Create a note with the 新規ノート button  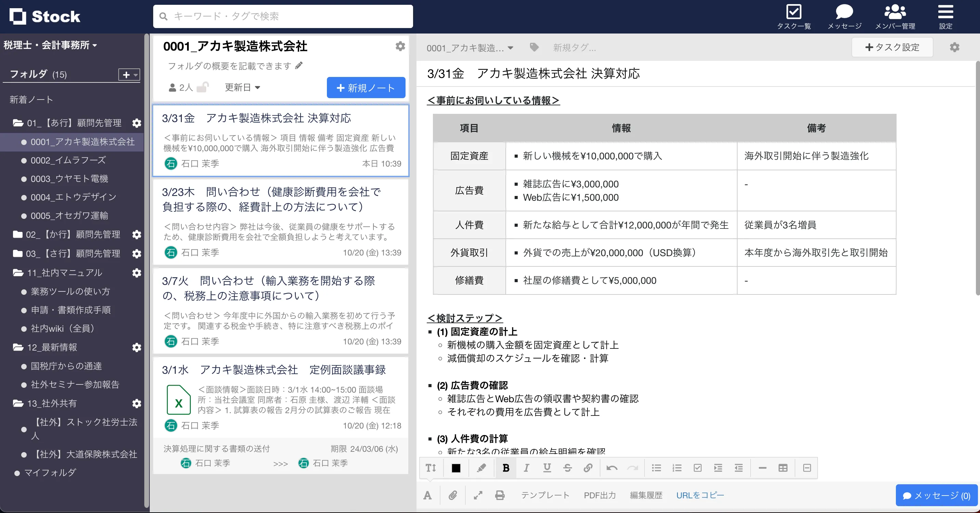(365, 88)
